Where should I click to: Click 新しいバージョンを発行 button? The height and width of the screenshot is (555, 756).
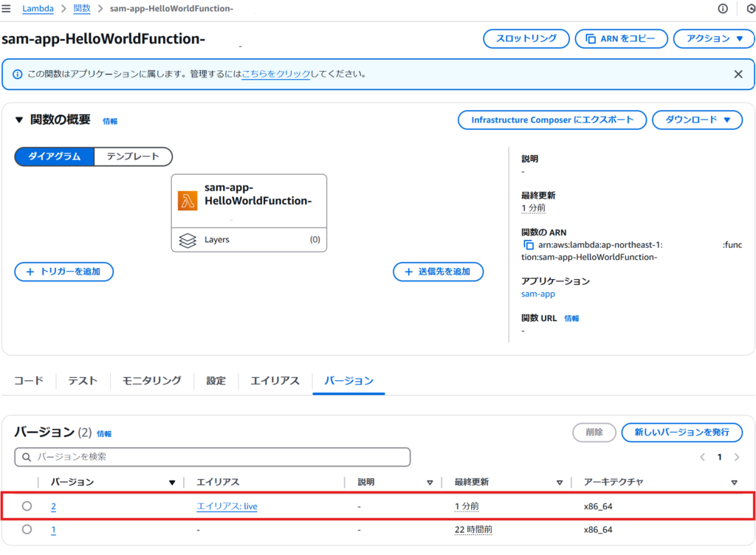[x=681, y=432]
